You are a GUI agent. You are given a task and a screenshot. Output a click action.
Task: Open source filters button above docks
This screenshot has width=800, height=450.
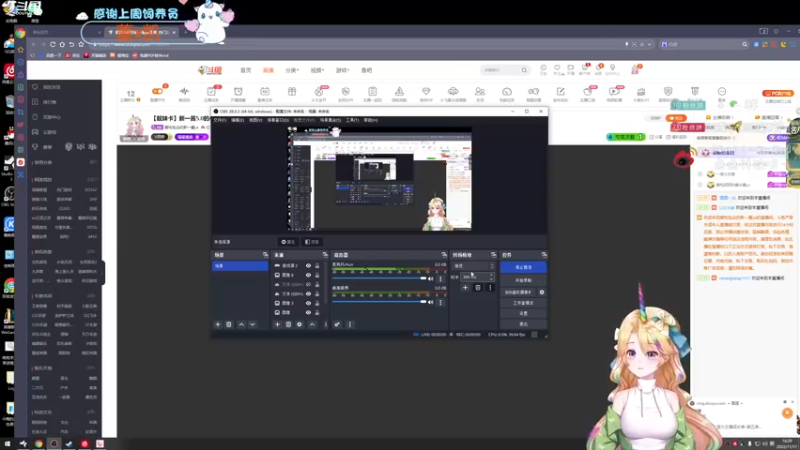312,242
